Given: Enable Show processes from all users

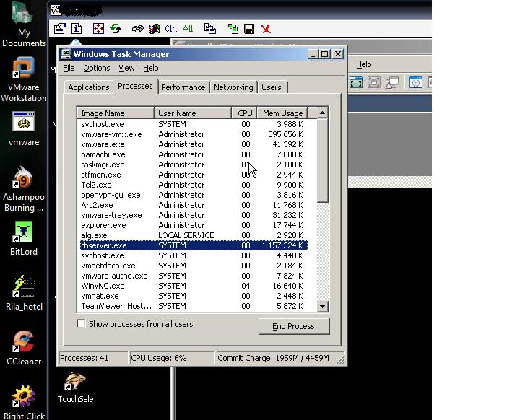Looking at the screenshot, I should [x=82, y=324].
